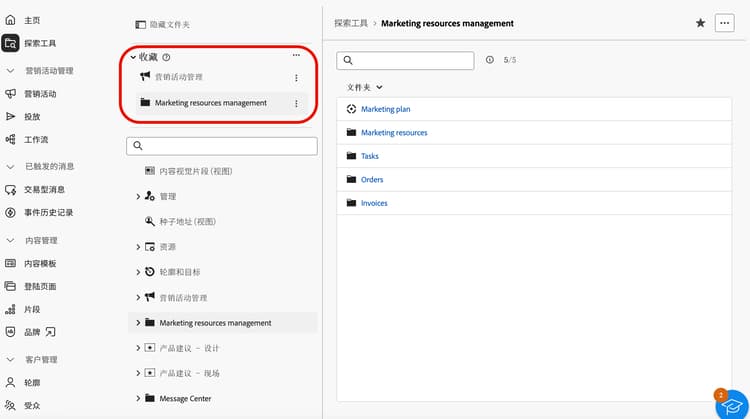The width and height of the screenshot is (750, 419).
Task: Collapse 营销活动管理 section in left navigation
Action: 11,71
